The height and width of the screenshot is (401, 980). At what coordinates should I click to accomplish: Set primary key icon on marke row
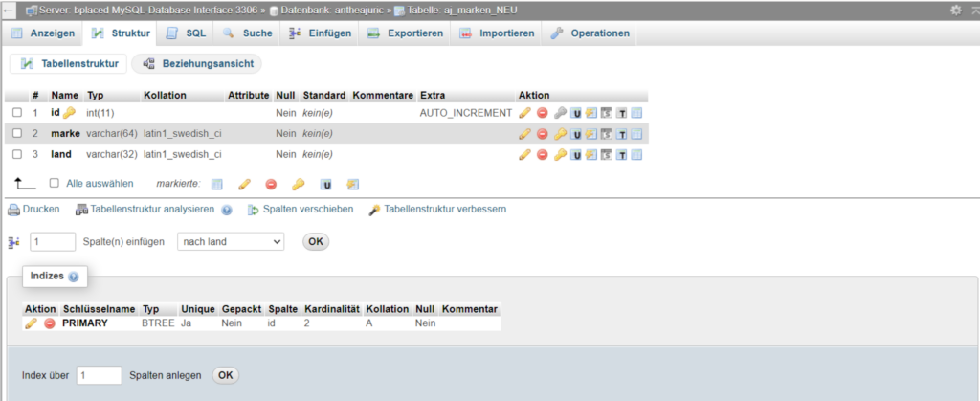click(x=560, y=133)
